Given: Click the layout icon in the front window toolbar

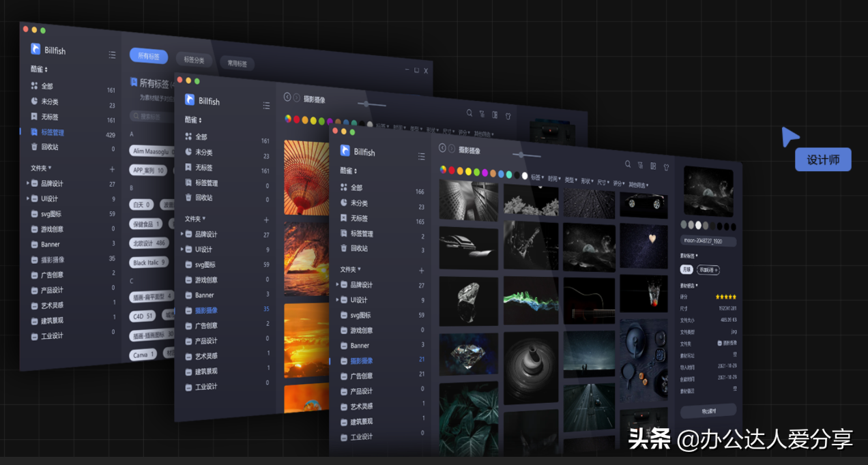Looking at the screenshot, I should click(x=653, y=166).
